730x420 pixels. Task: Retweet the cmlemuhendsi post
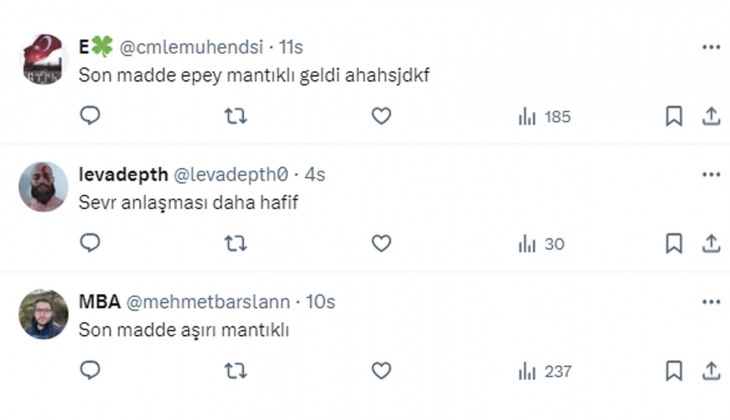click(x=235, y=116)
